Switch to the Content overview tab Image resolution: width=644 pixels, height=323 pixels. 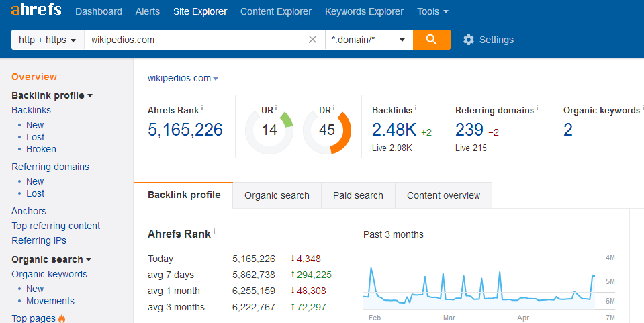pos(444,195)
